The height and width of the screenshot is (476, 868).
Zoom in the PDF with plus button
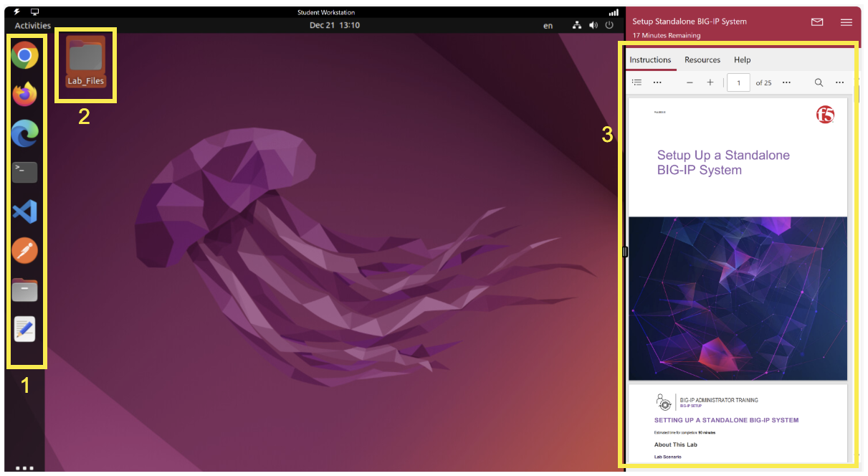(x=710, y=82)
